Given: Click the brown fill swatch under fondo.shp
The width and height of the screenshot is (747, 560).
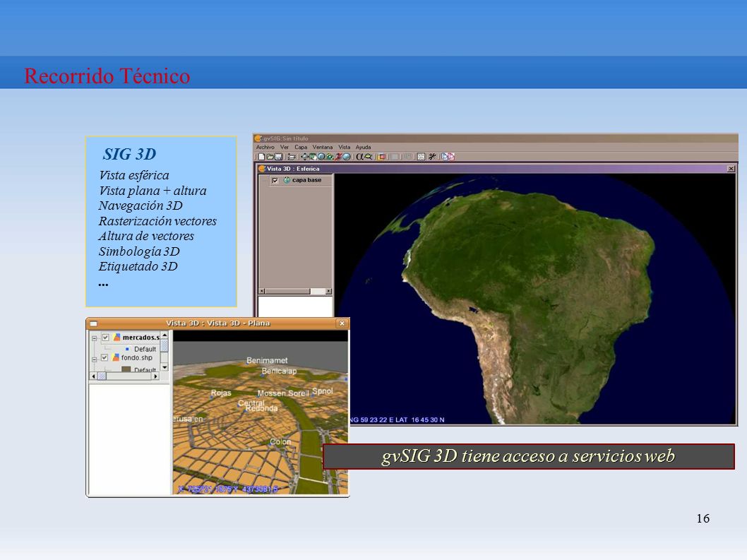Looking at the screenshot, I should coord(126,369).
